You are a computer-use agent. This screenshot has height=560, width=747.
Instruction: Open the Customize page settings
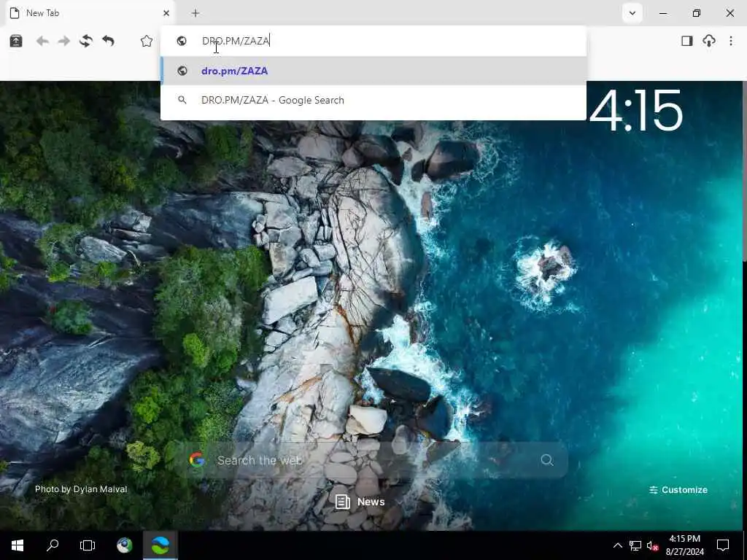[x=678, y=490]
